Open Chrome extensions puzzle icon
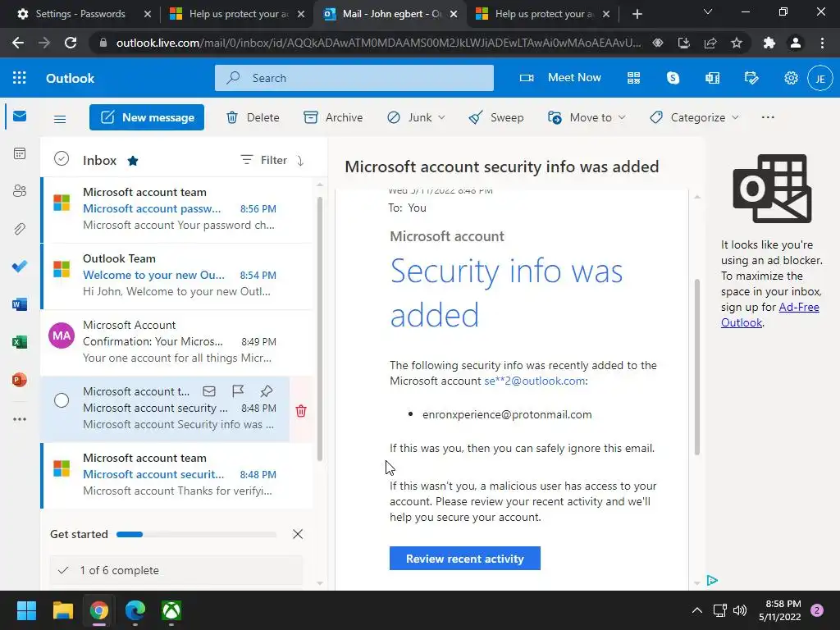The width and height of the screenshot is (840, 630). [769, 43]
